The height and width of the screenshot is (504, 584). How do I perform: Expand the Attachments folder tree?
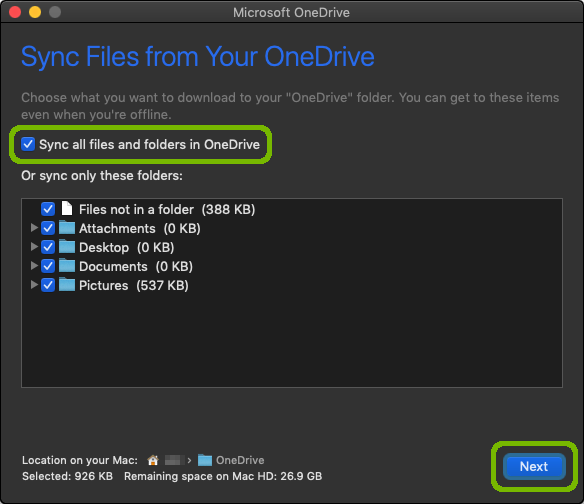point(34,228)
